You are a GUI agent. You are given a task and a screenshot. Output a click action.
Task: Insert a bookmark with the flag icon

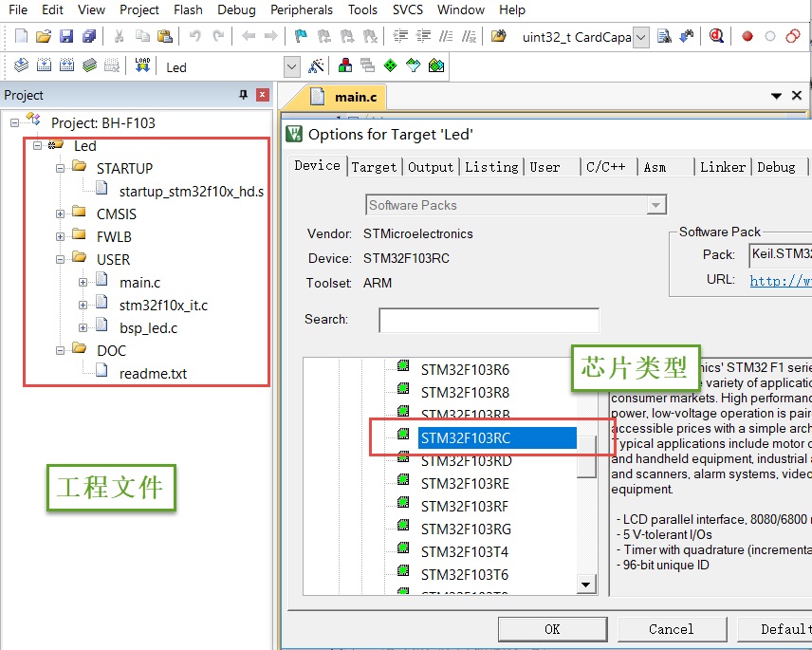[x=301, y=36]
